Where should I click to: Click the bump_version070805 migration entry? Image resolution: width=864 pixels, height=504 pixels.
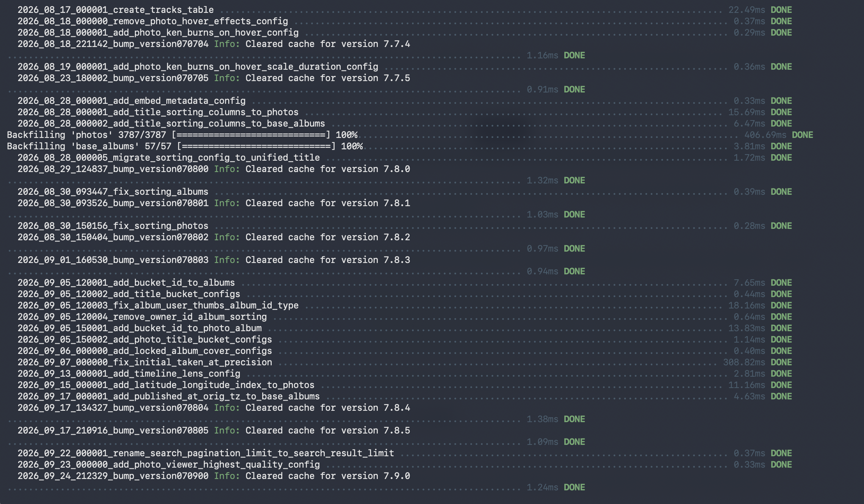113,430
